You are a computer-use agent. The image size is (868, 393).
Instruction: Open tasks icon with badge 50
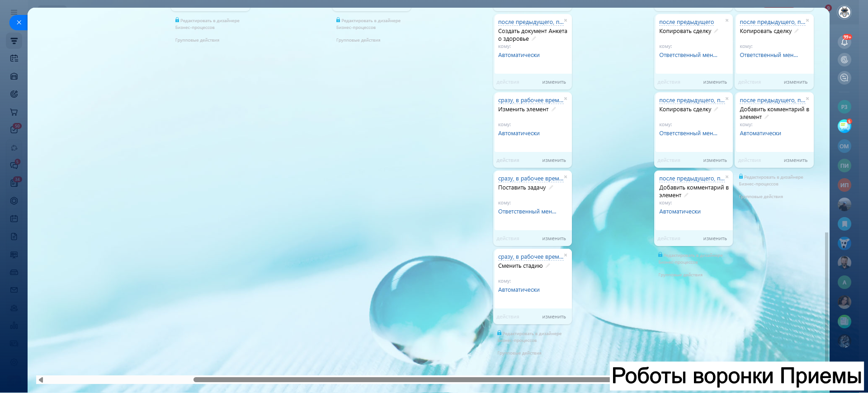[14, 130]
